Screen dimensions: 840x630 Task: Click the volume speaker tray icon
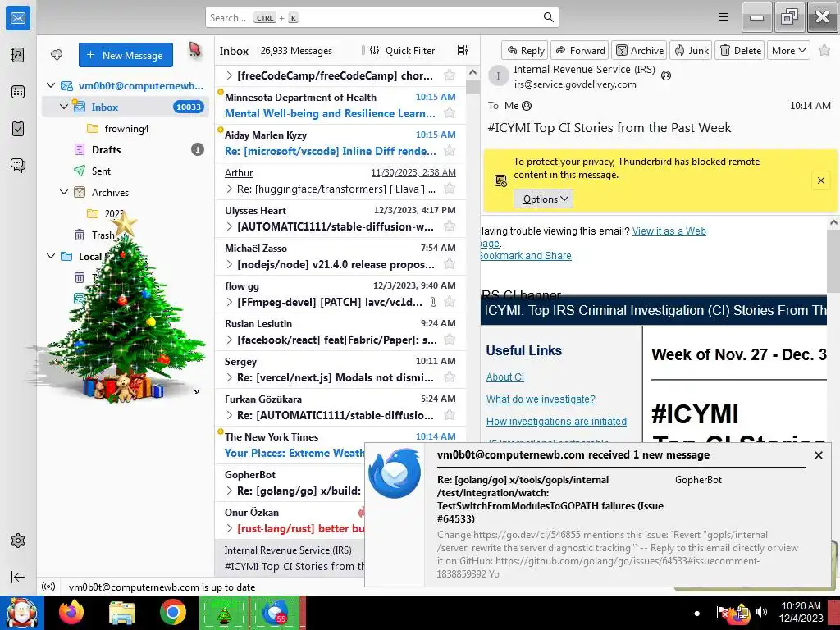point(760,612)
